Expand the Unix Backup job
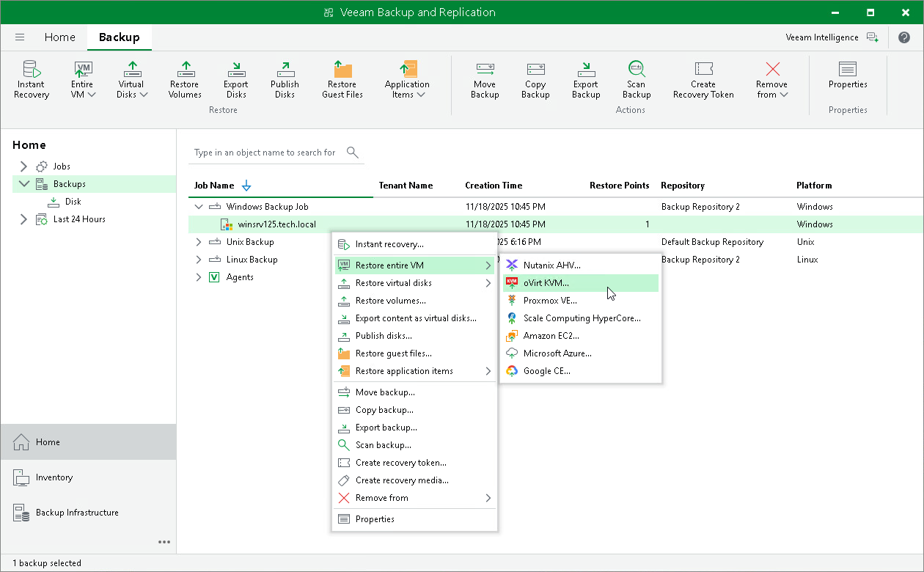 point(197,241)
